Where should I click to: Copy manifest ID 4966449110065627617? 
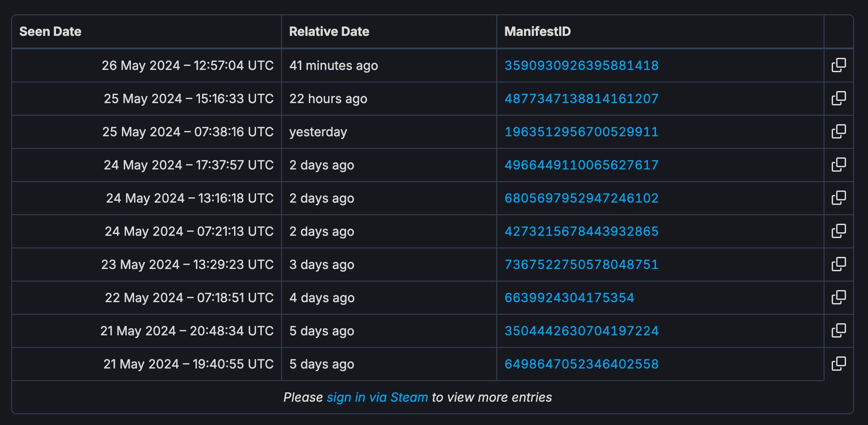tap(838, 165)
